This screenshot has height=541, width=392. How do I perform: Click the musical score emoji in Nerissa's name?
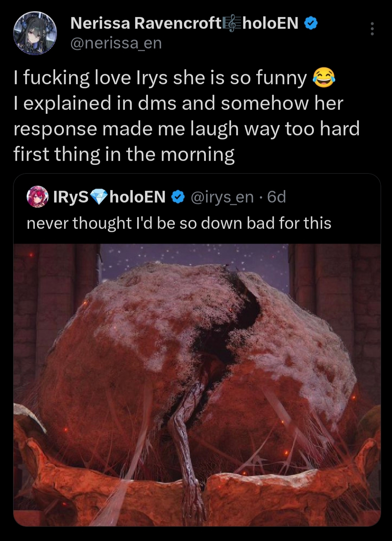(x=232, y=23)
